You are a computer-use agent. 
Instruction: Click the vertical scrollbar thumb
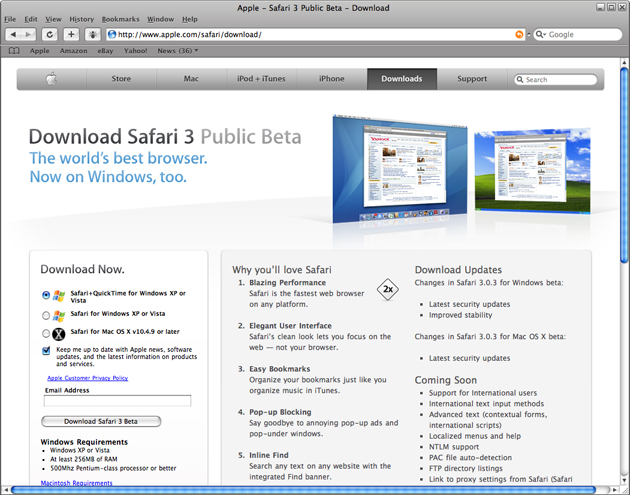point(624,165)
